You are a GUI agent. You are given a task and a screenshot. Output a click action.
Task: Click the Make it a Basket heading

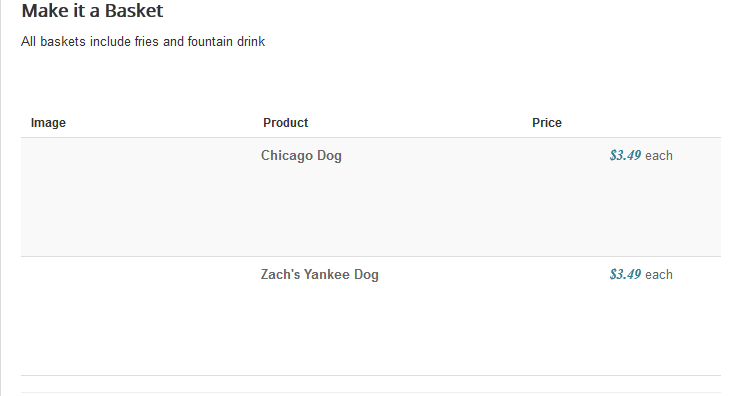click(92, 10)
